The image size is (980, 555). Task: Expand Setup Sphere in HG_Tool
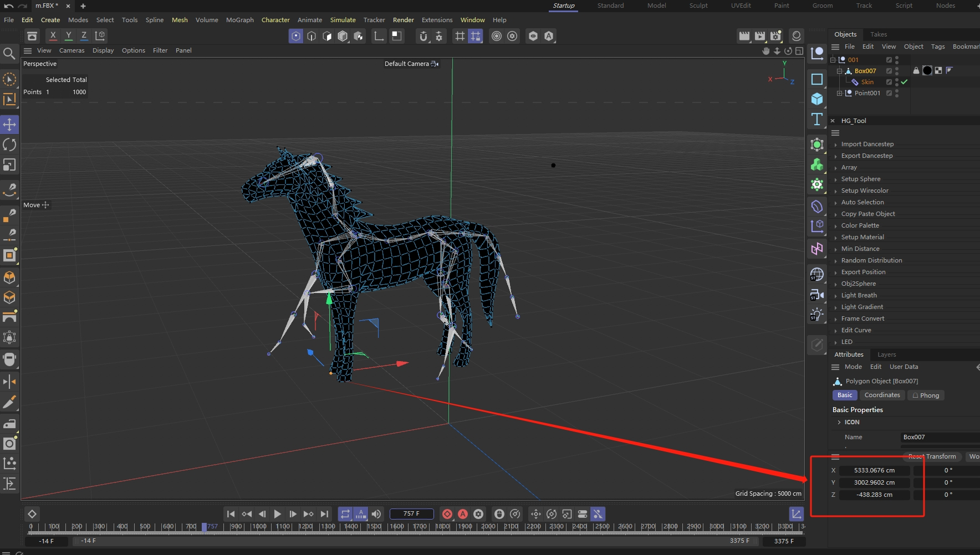point(836,179)
